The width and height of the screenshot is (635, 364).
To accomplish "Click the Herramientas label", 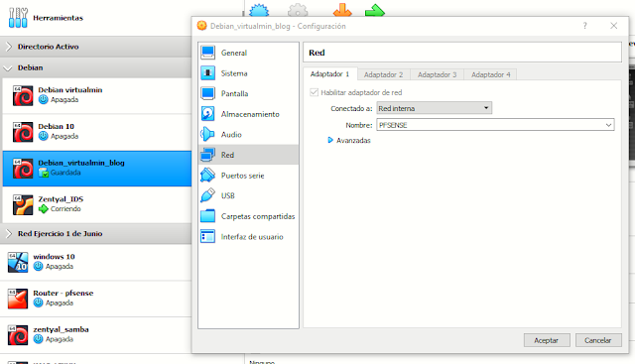I will (x=58, y=18).
